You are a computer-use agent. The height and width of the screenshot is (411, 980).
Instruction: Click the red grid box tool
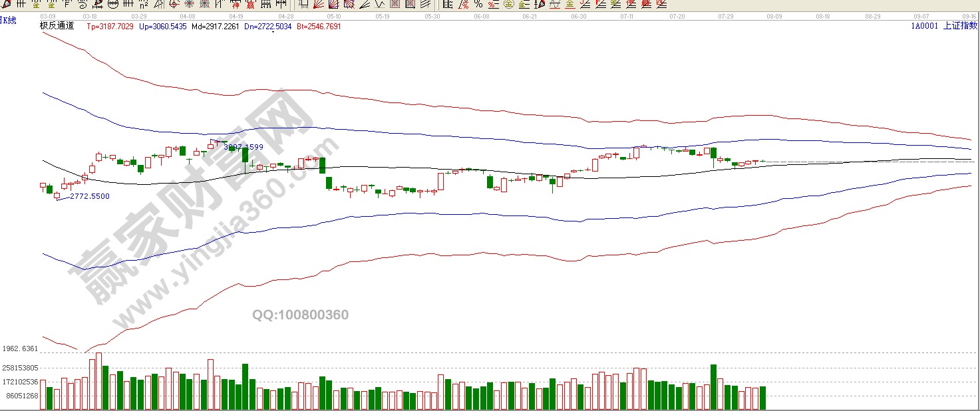(395, 4)
